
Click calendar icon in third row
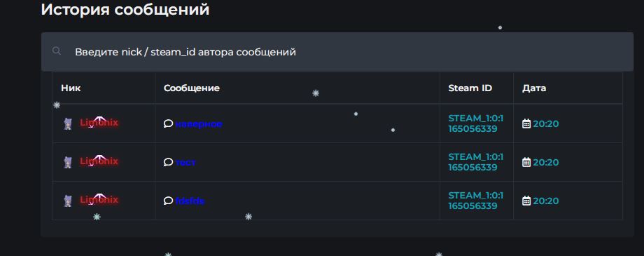[x=526, y=201]
